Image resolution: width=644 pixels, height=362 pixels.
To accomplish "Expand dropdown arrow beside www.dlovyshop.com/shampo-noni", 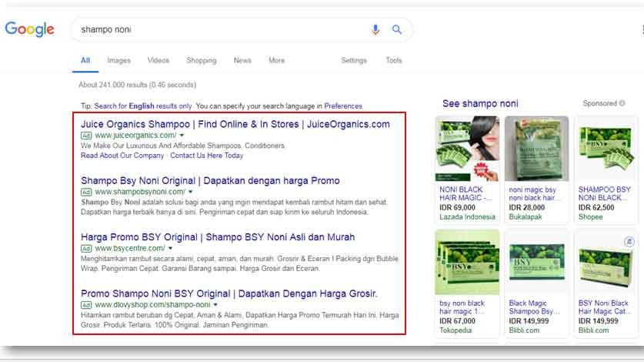I will [x=215, y=305].
